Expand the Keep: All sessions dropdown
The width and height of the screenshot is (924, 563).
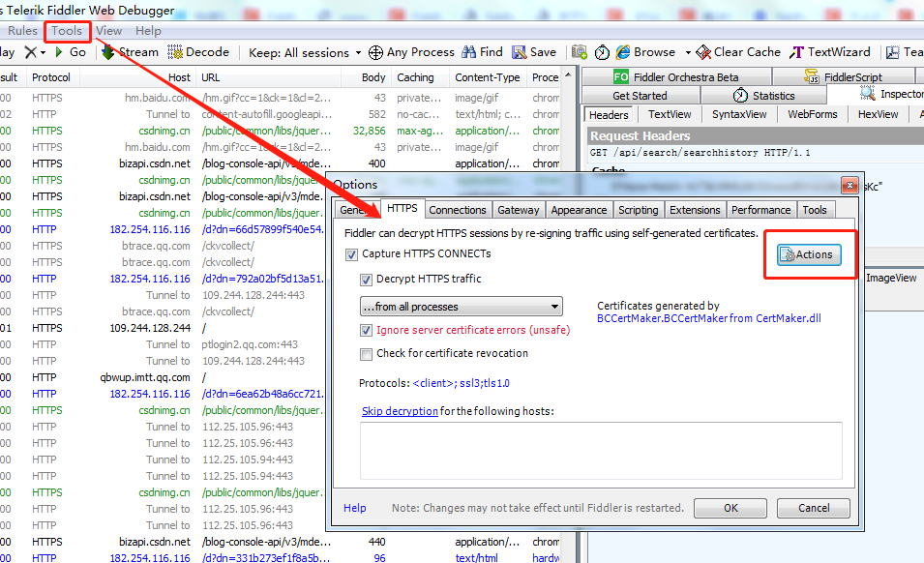point(358,53)
